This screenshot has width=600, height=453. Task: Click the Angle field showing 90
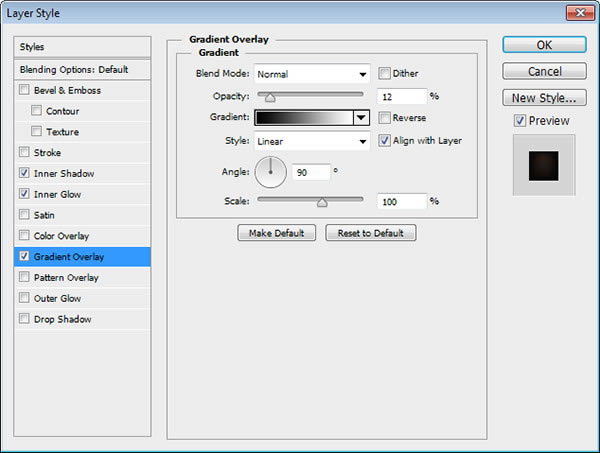(x=311, y=172)
